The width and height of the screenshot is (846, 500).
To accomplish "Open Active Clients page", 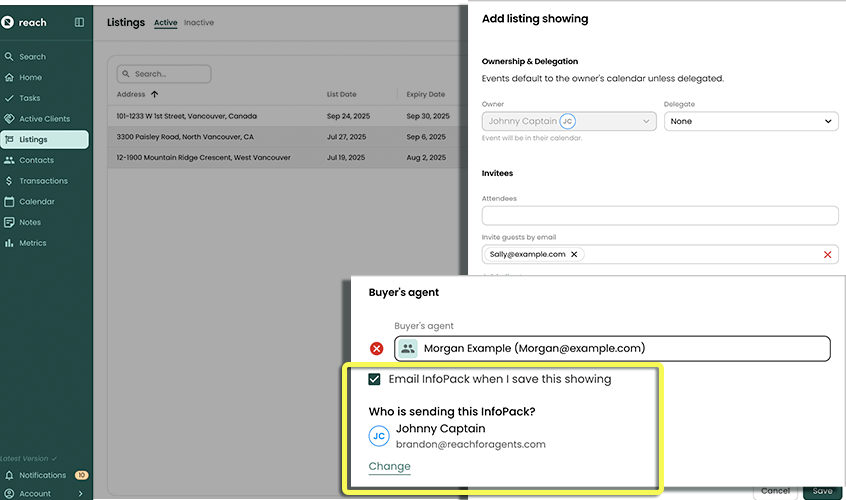I will tap(44, 119).
